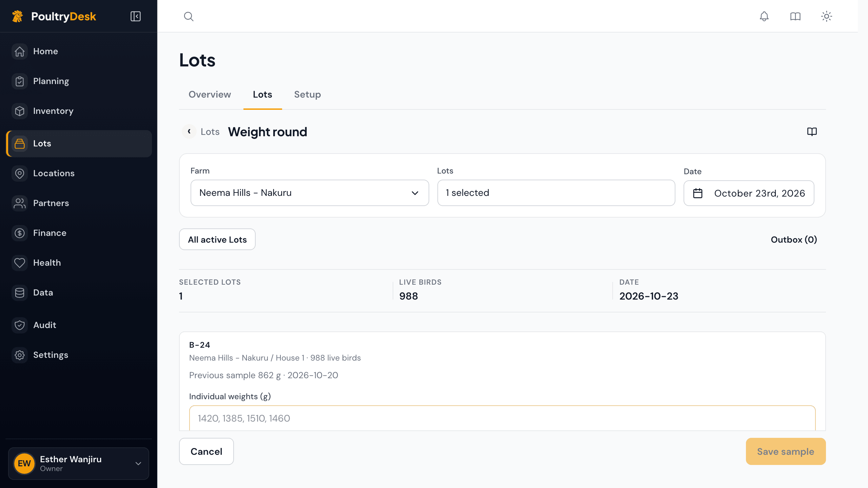Expand Esther Wanjiru account menu
Image resolution: width=868 pixels, height=488 pixels.
point(79,463)
